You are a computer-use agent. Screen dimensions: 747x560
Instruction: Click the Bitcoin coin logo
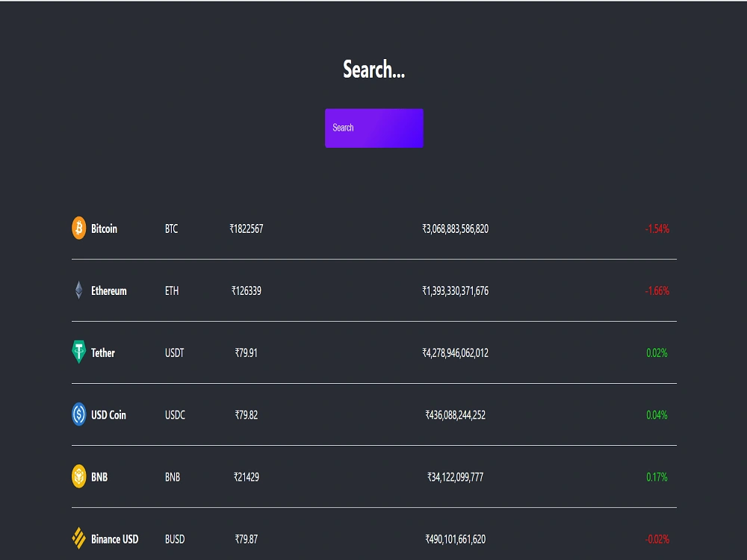click(78, 228)
